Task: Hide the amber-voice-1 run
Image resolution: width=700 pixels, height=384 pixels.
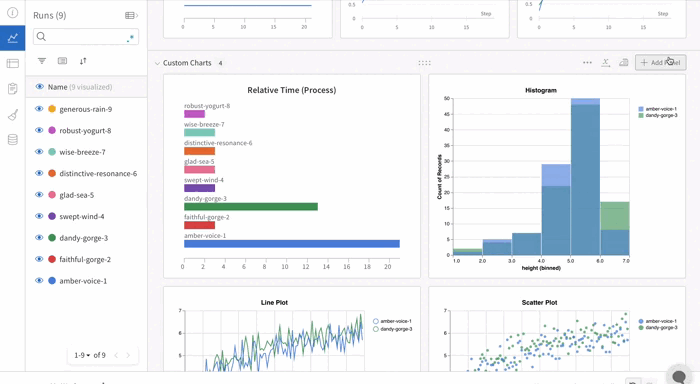Action: 39,280
